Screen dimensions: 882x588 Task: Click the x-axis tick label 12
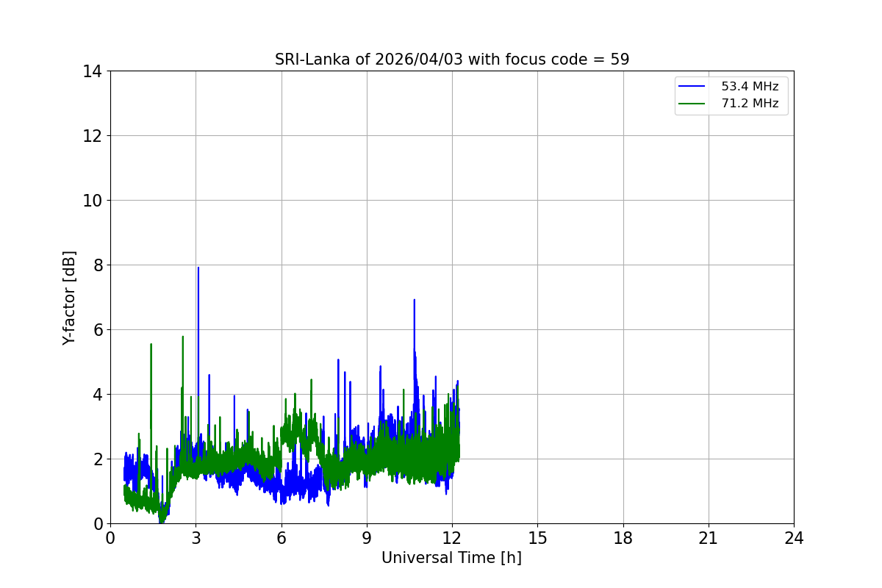pyautogui.click(x=452, y=538)
